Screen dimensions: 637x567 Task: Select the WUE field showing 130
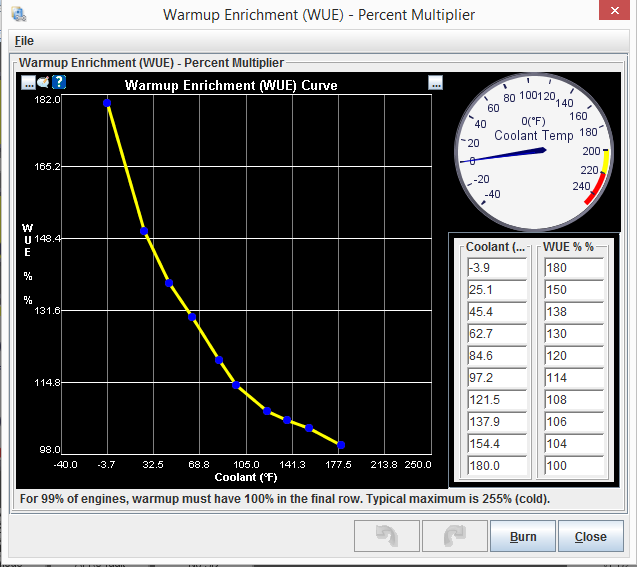pyautogui.click(x=574, y=333)
